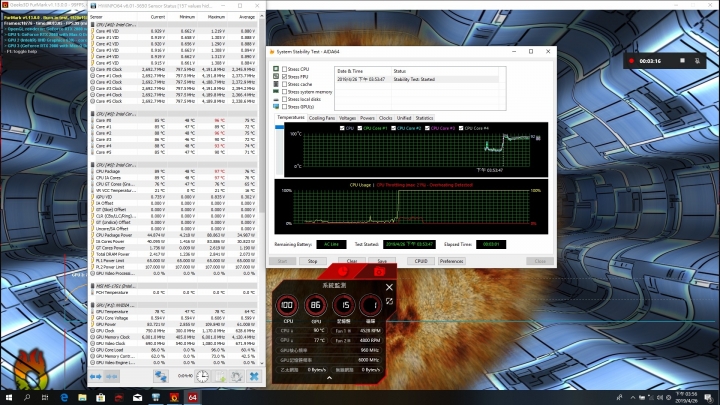Image resolution: width=720 pixels, height=405 pixels.
Task: Collapse the system monitor overlay chevron
Action: (x=329, y=378)
